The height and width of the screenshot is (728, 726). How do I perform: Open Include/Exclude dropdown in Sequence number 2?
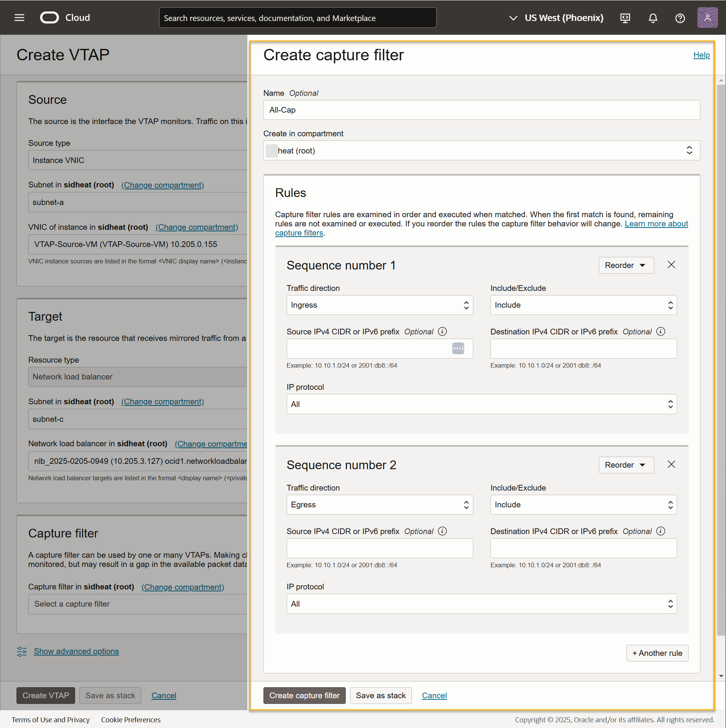coord(583,505)
